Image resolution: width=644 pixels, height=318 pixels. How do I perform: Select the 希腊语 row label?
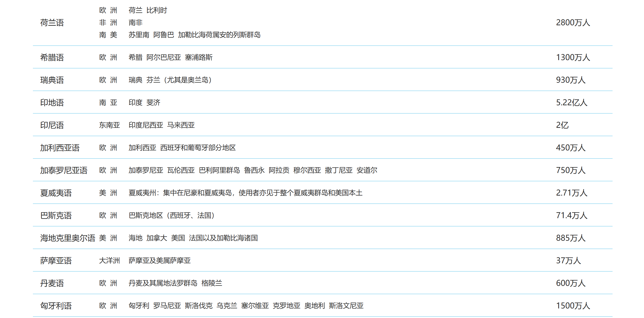point(52,57)
